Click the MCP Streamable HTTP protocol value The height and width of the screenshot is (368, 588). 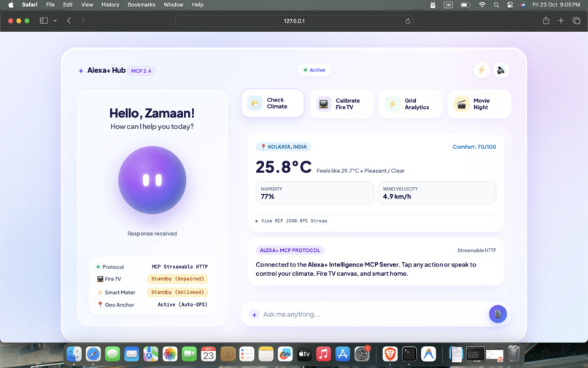[x=179, y=267]
